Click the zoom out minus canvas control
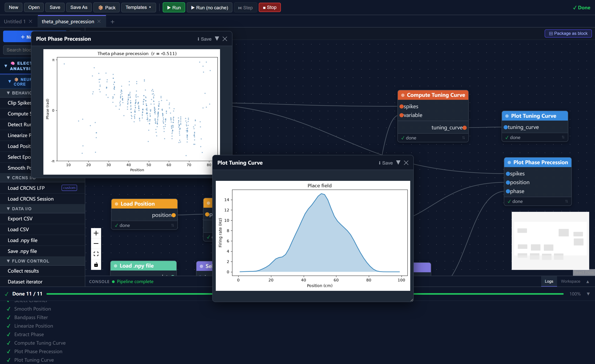Viewport: 595px width, 364px height. pos(96,243)
